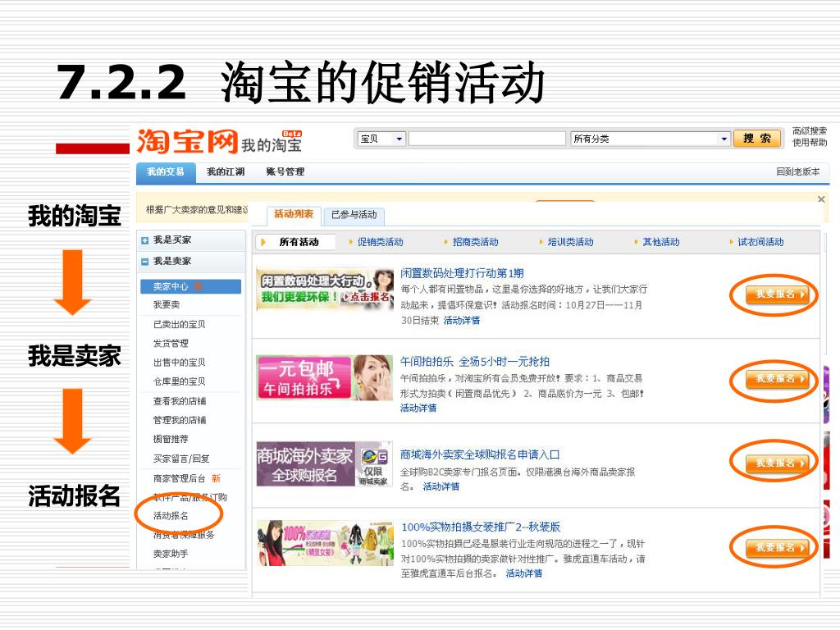
Task: Open 出售中的宝贝 sidebar link
Action: click(x=179, y=363)
